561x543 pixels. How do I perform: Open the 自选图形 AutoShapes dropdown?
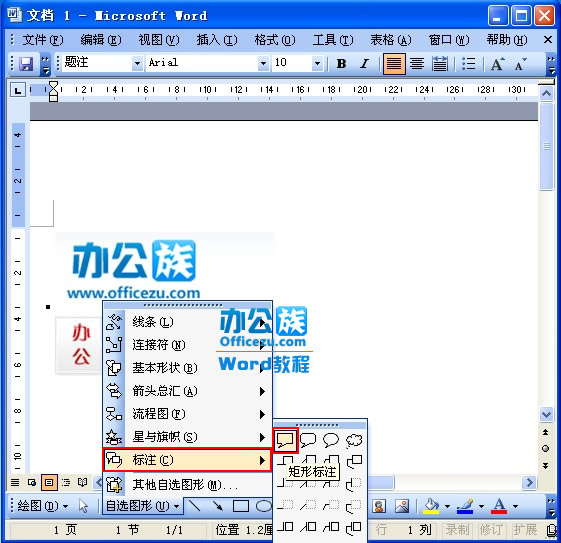(x=143, y=506)
